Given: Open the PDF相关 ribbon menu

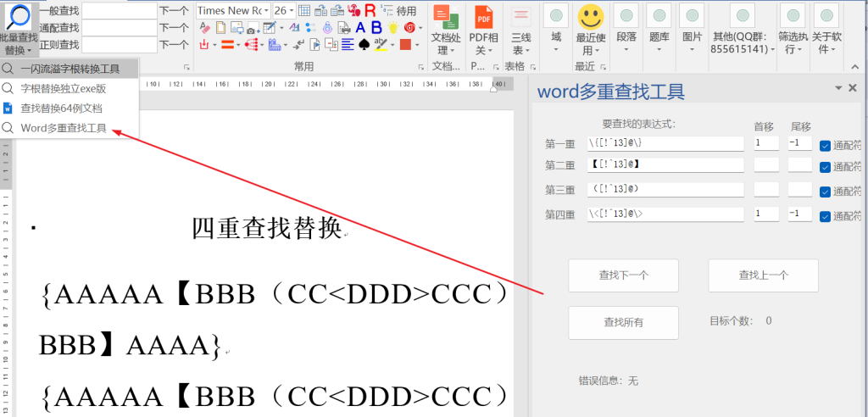Looking at the screenshot, I should (x=483, y=30).
